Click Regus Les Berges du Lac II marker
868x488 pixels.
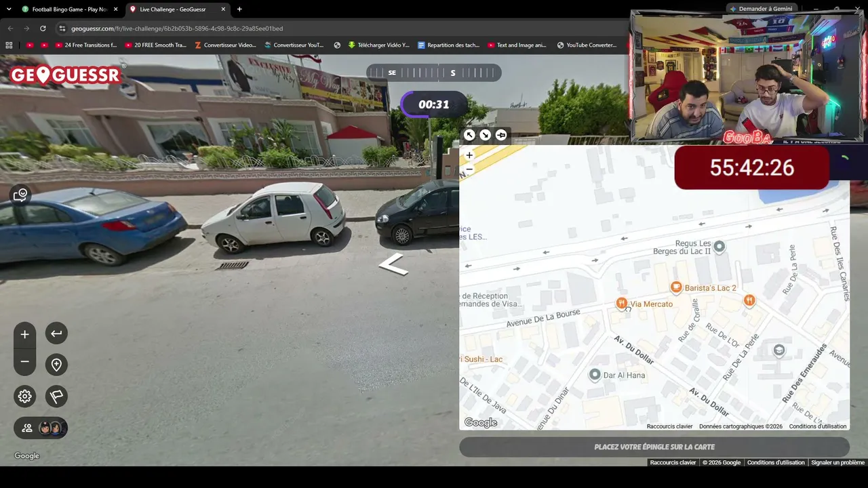pos(719,246)
